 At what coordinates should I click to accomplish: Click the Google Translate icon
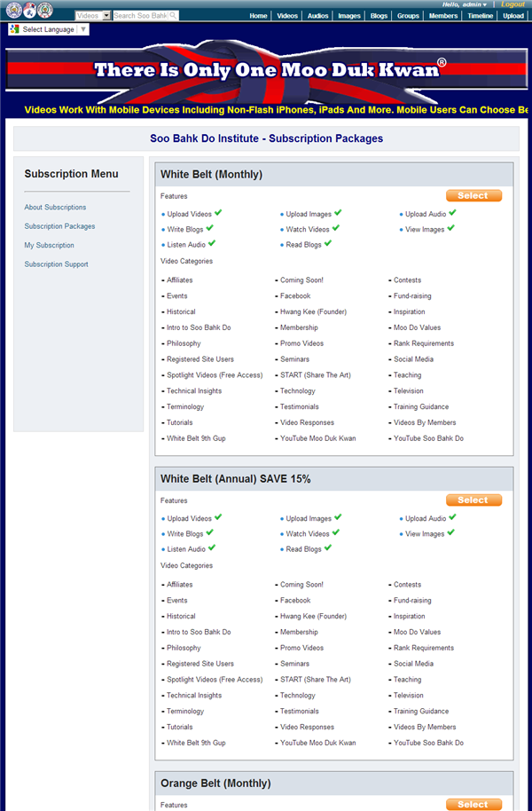tap(15, 29)
